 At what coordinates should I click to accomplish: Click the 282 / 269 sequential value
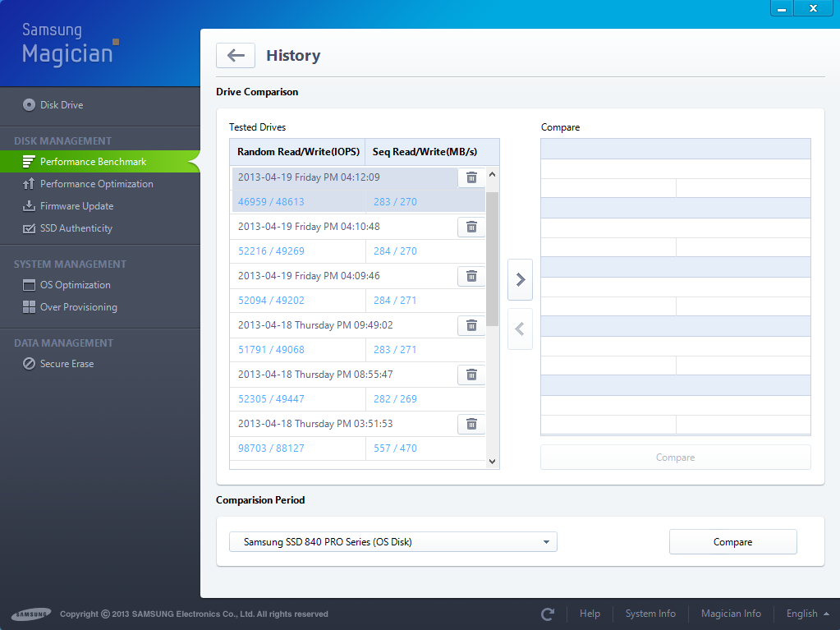click(395, 399)
